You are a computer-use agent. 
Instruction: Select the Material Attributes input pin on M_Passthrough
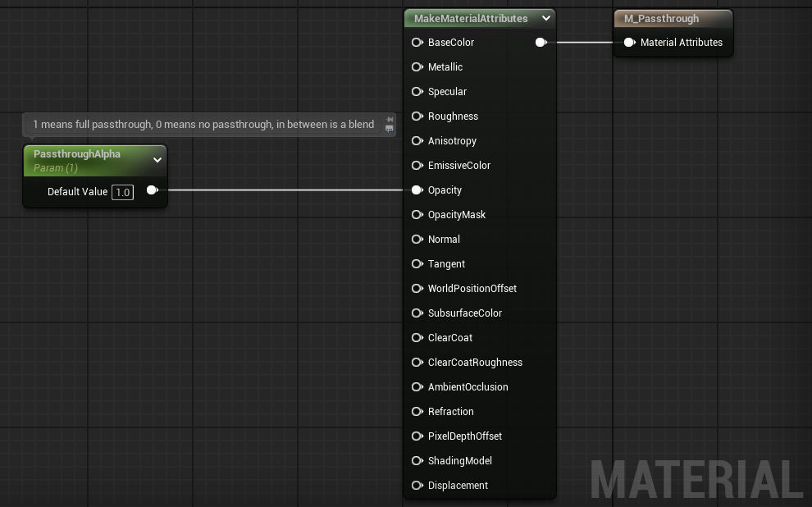(629, 42)
